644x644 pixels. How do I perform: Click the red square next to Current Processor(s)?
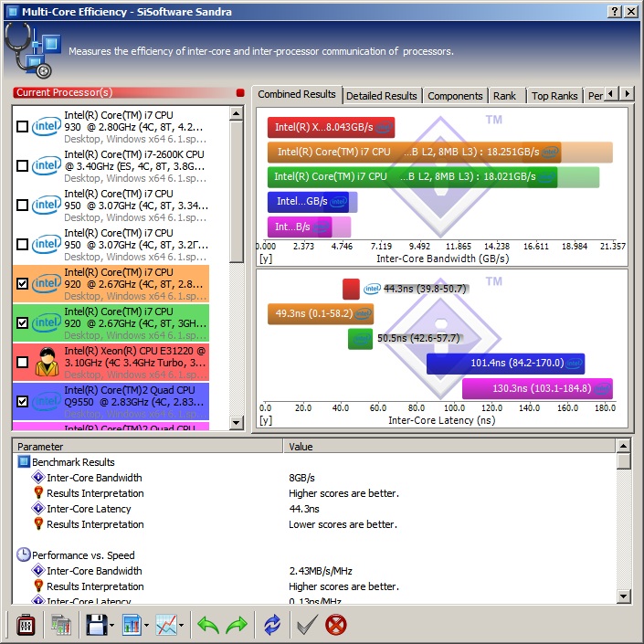240,93
